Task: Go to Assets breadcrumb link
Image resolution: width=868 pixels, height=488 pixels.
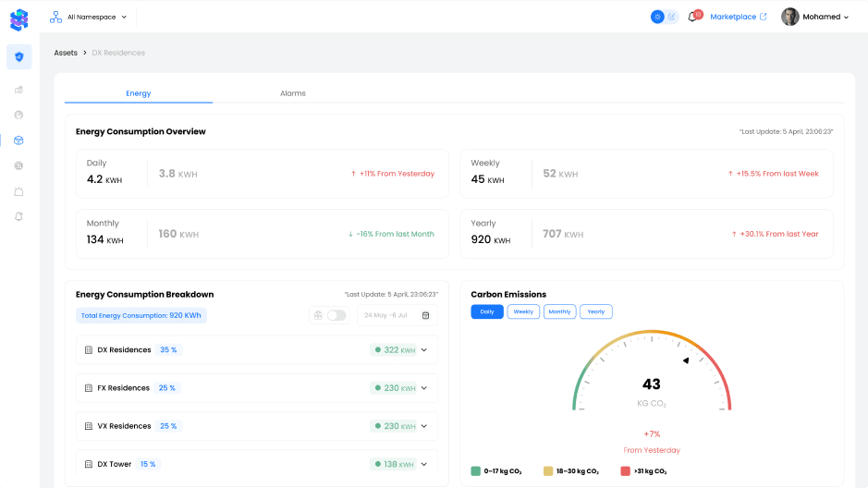Action: (66, 53)
